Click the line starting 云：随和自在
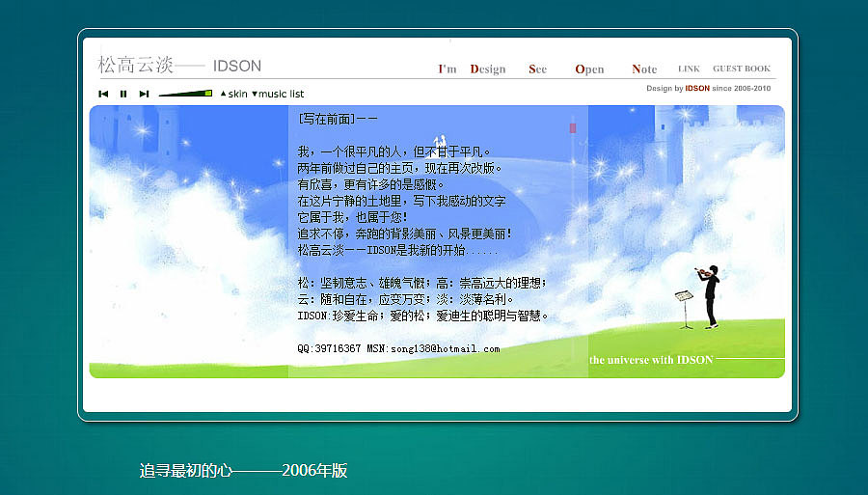The image size is (868, 495). point(406,299)
